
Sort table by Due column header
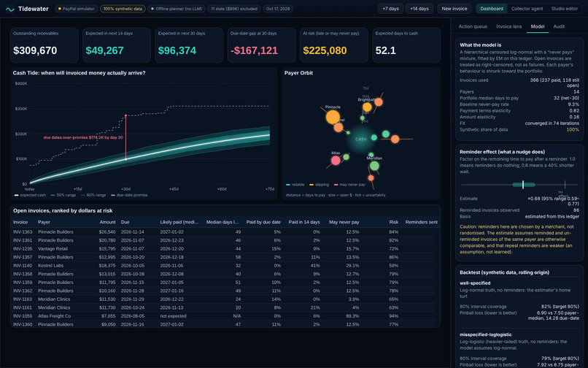(x=125, y=222)
